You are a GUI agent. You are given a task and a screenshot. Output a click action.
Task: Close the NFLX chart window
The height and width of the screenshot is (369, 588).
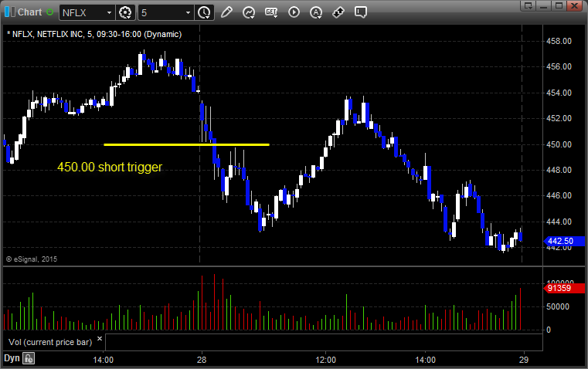(575, 5)
